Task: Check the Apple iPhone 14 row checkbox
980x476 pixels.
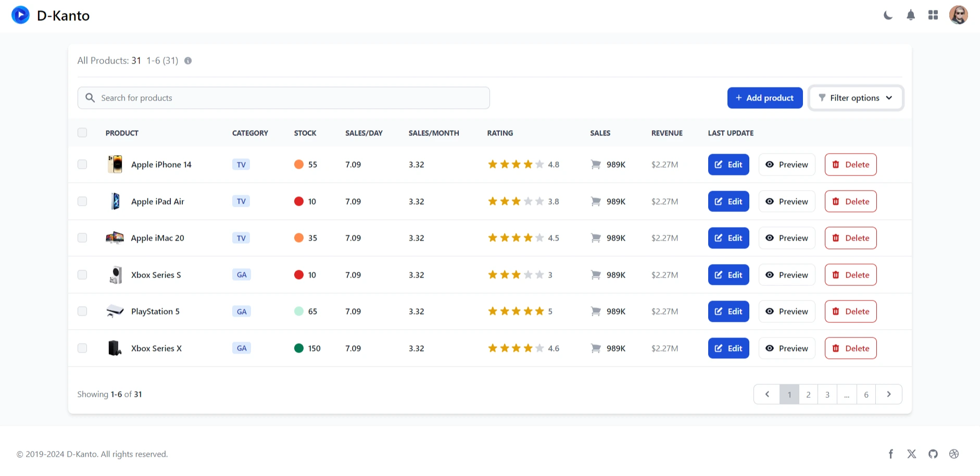Action: (x=82, y=165)
